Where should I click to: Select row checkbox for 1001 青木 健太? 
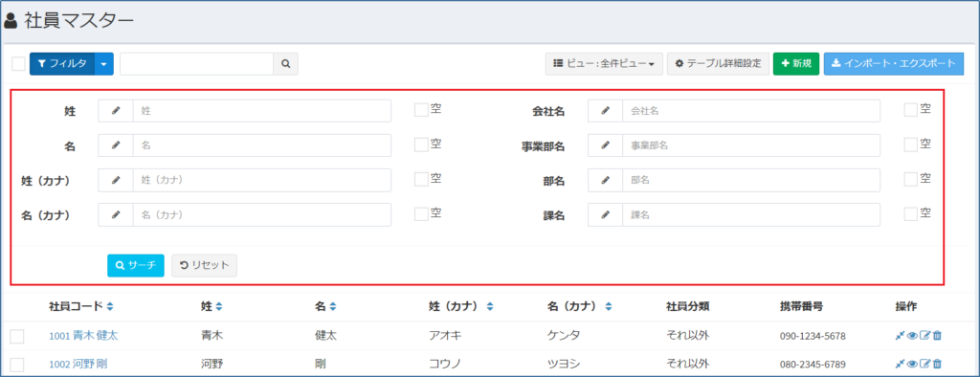[17, 337]
